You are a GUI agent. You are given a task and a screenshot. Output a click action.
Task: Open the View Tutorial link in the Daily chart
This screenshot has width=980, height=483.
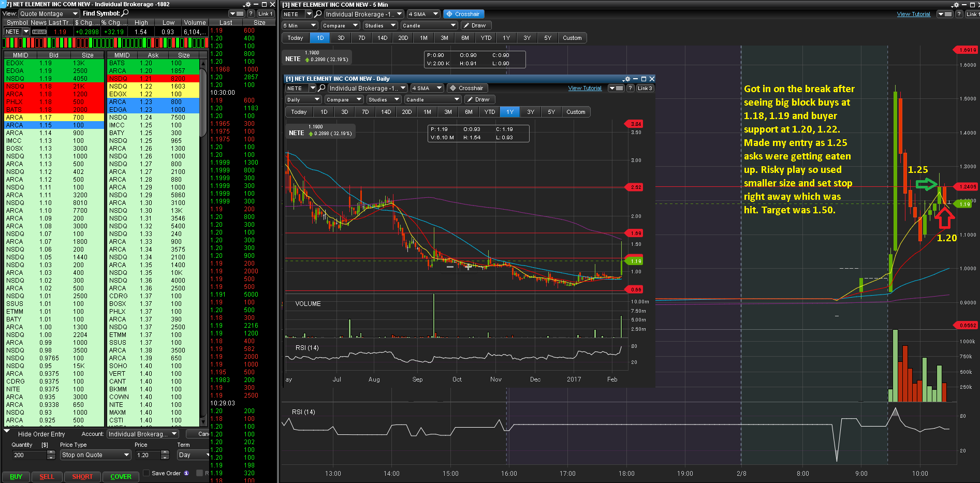tap(584, 88)
